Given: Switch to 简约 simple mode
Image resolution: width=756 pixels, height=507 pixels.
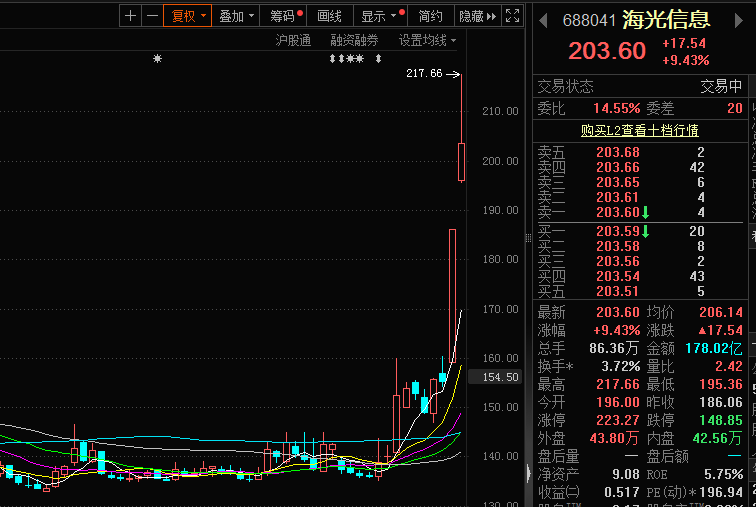Looking at the screenshot, I should pyautogui.click(x=431, y=16).
